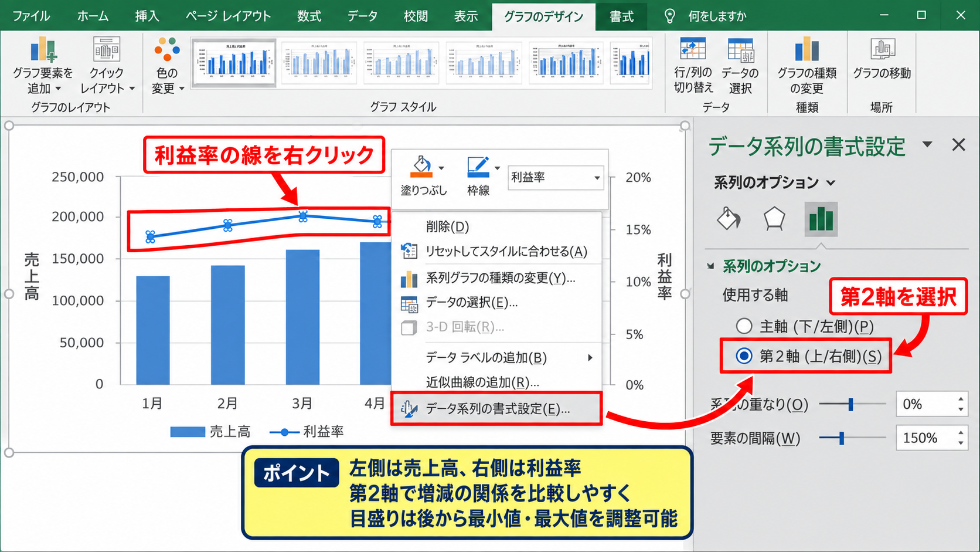Select fill and line paint bucket tab in pane
Screen dimensions: 980x552
(729, 219)
